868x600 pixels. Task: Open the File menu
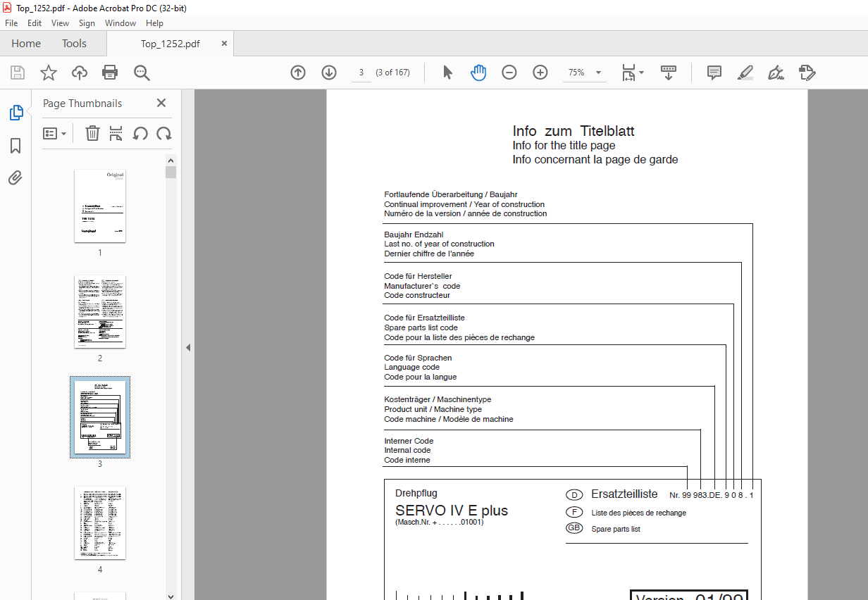coord(11,23)
